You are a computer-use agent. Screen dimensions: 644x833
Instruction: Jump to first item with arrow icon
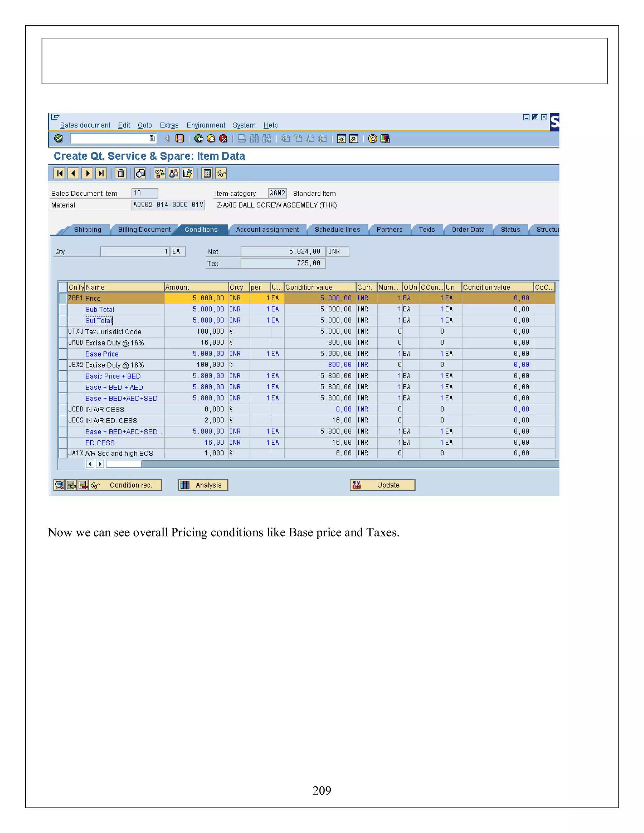[x=59, y=174]
